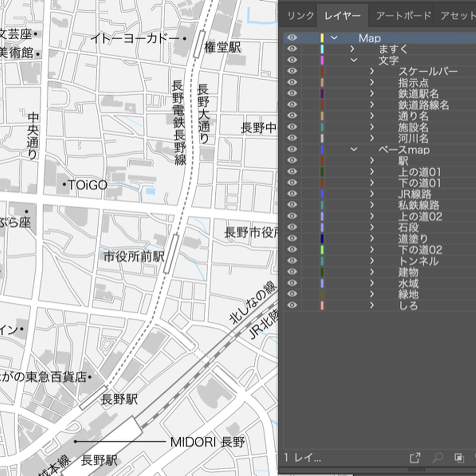Expand the ますく layer
The image size is (476, 476).
(352, 49)
